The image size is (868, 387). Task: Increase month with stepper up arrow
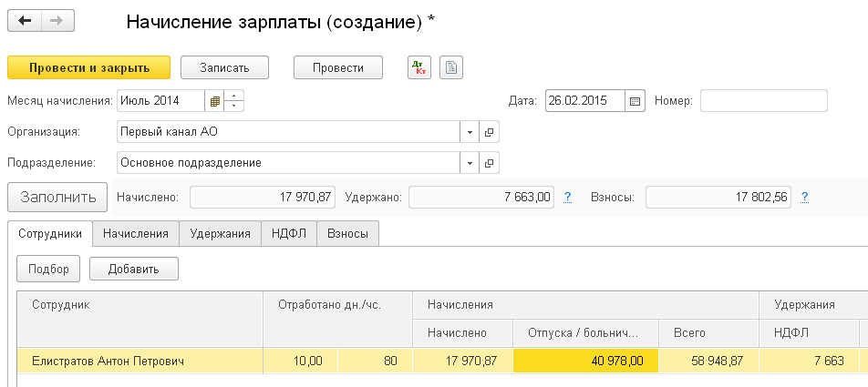[x=234, y=96]
